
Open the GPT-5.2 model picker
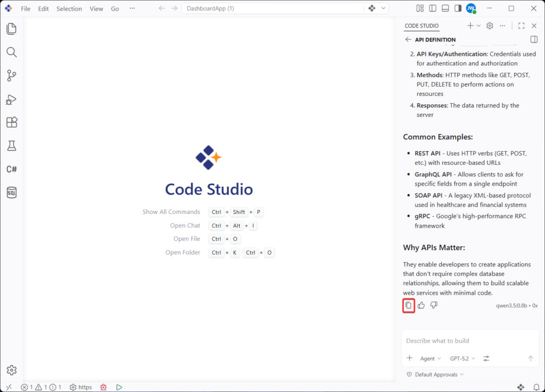[x=463, y=358]
